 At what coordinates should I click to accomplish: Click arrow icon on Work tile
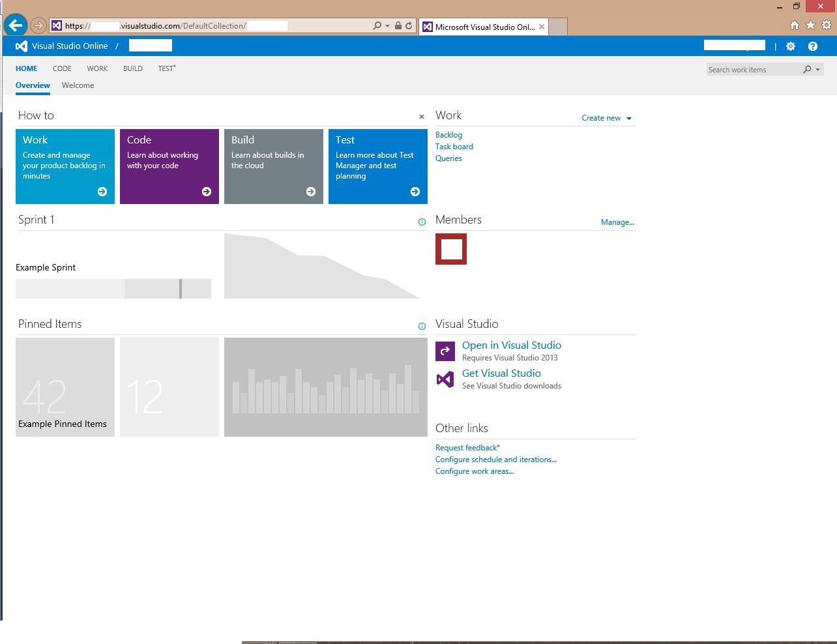pos(102,192)
